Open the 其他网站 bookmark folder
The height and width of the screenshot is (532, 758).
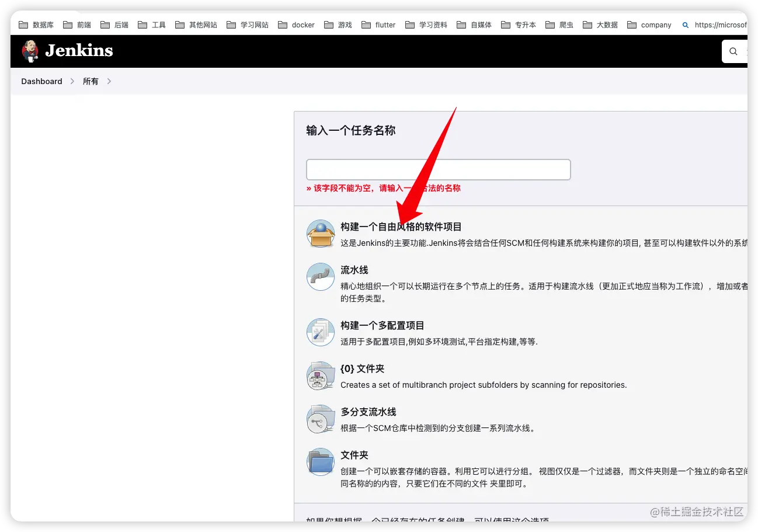196,25
